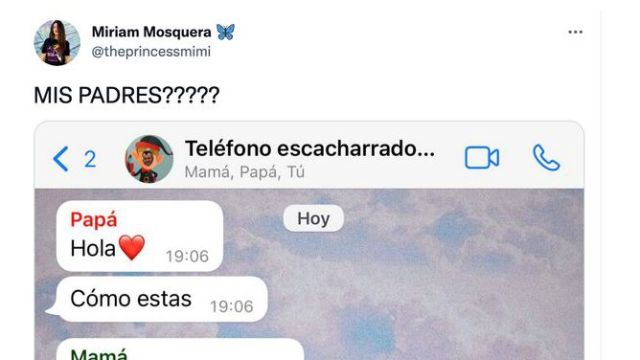Start a video call in the chat
640x360 pixels.
pos(482,158)
